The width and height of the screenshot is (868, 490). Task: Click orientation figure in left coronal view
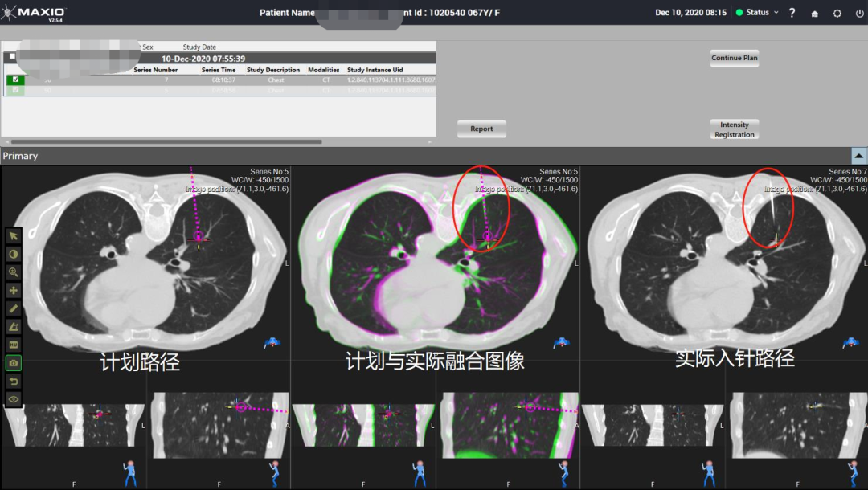coord(130,473)
